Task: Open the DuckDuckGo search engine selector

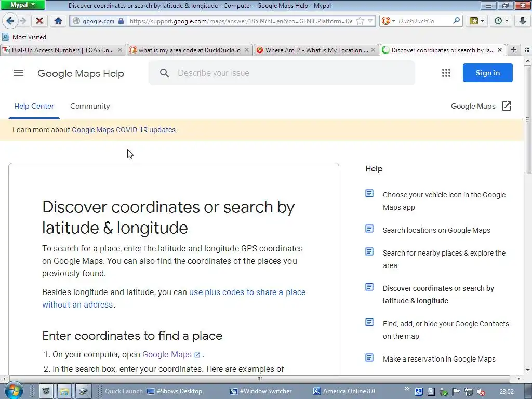Action: tap(388, 21)
